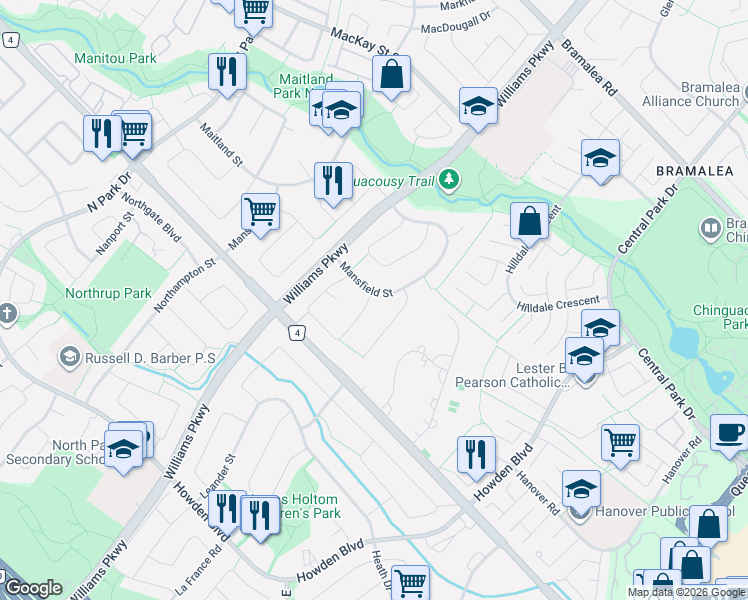Select the Russell D. Barber P.S label

tap(150, 359)
